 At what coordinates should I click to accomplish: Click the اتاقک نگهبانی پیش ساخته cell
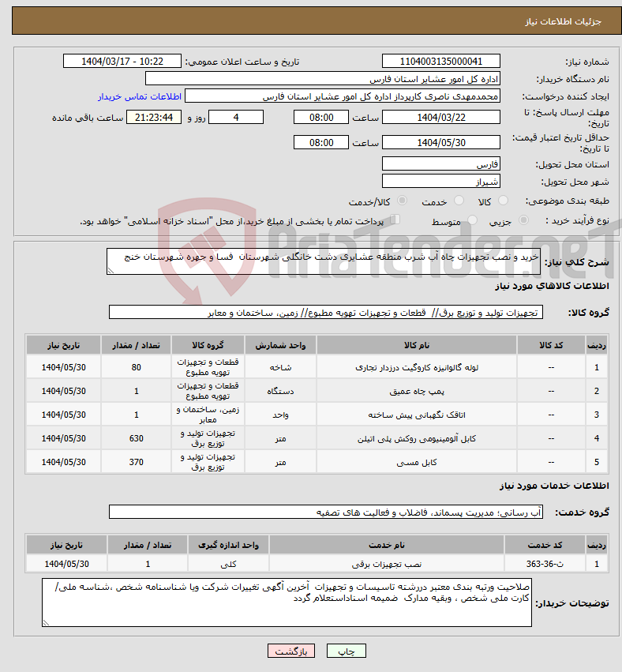417,415
